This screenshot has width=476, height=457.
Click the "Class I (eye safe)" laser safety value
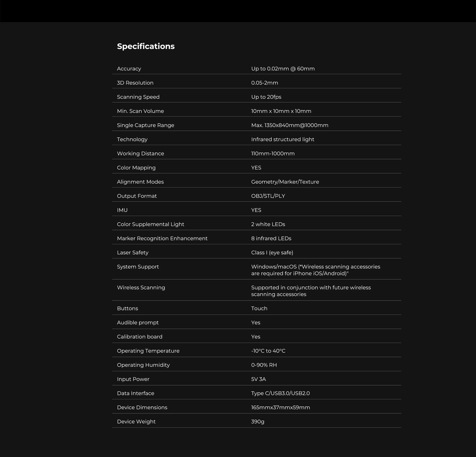pos(272,253)
